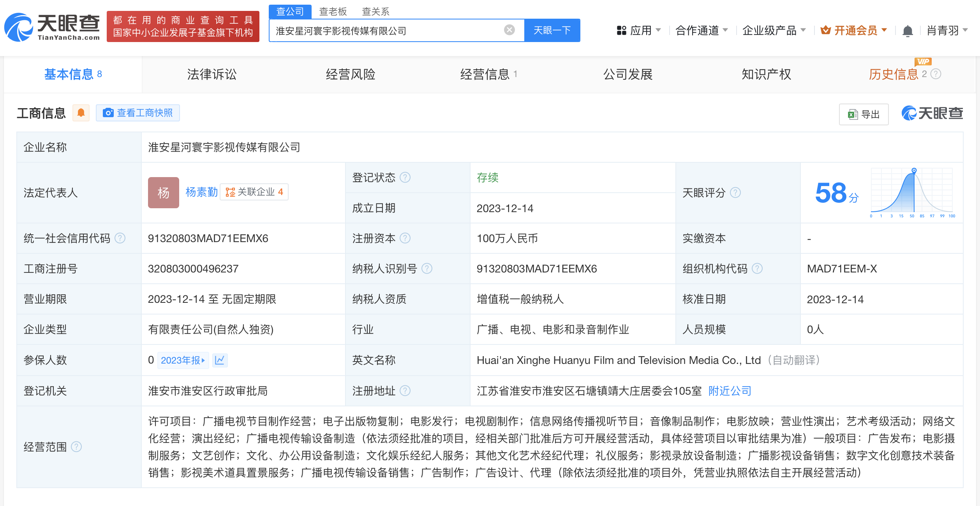Click the 广播、电视、电影和录音制作业 industry value
The width and height of the screenshot is (980, 506).
553,329
